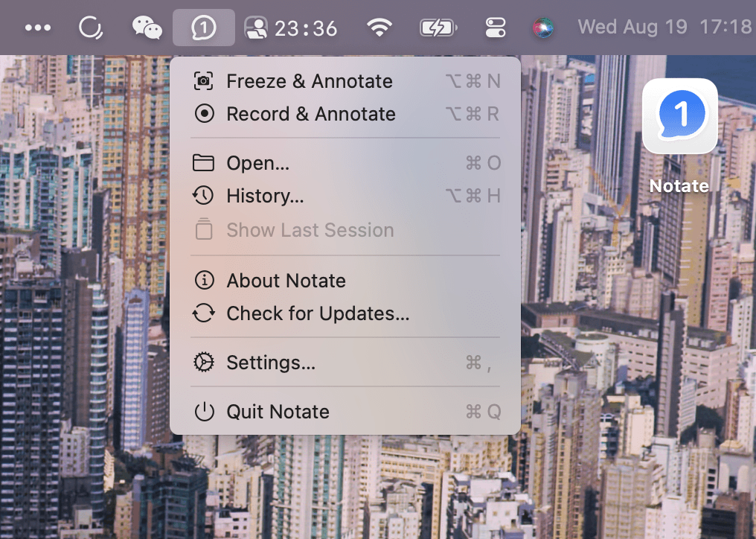Click the charging battery menu bar icon

[438, 28]
